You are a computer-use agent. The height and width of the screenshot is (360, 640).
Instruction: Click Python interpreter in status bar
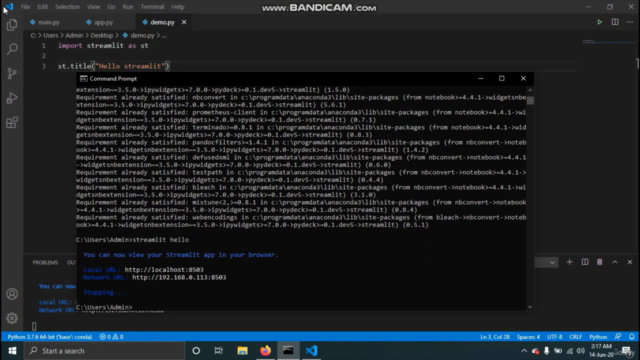50,337
